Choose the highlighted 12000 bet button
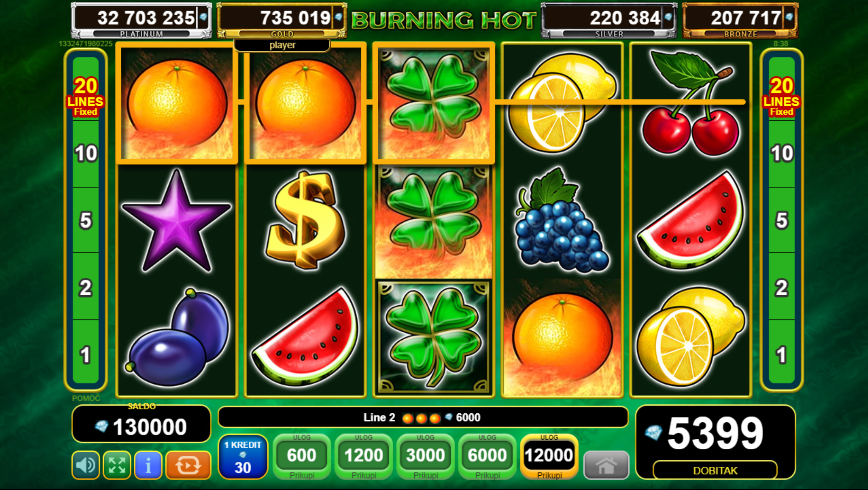The width and height of the screenshot is (868, 490). click(549, 457)
